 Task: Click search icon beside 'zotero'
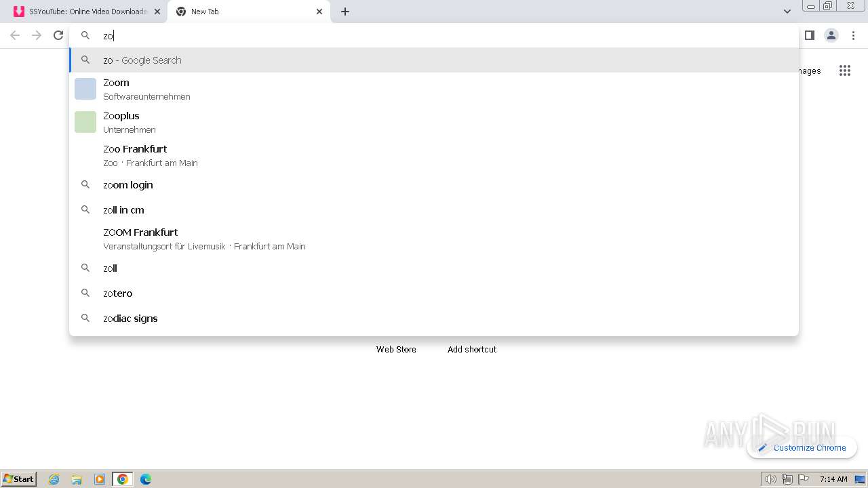click(85, 293)
